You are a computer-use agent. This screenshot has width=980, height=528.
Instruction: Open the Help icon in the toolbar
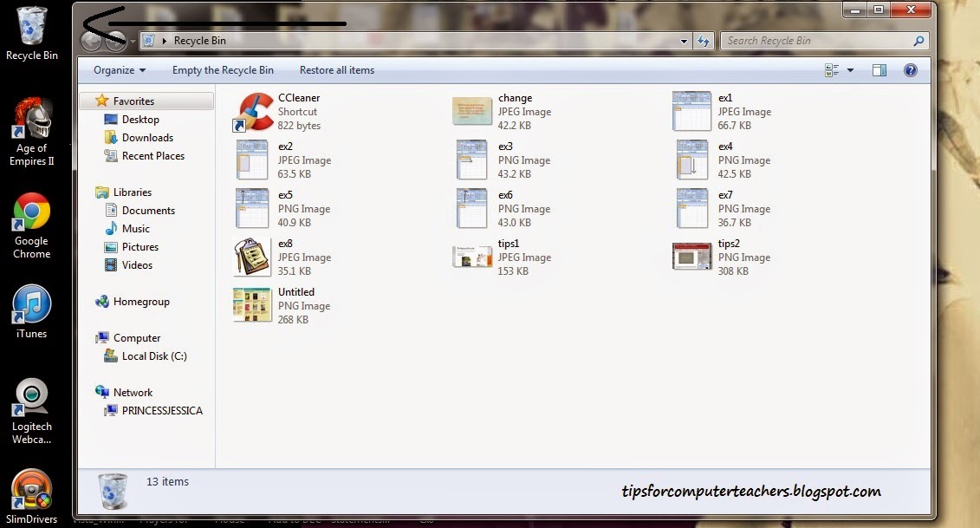point(911,70)
